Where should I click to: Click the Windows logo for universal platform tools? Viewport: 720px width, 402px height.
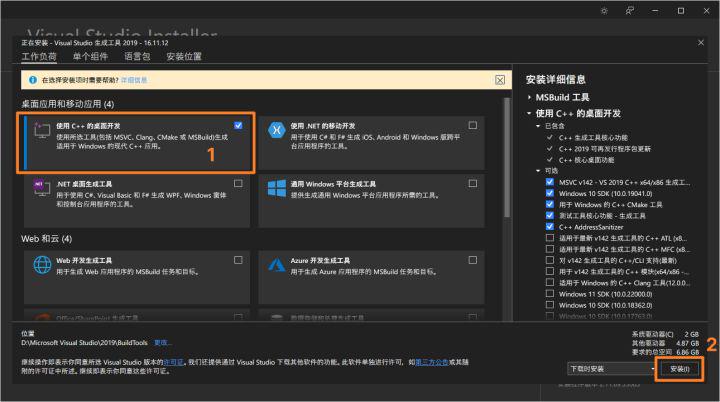click(x=276, y=188)
